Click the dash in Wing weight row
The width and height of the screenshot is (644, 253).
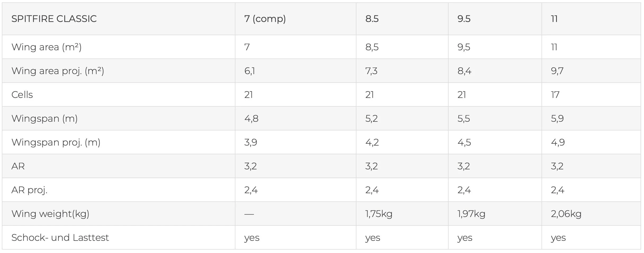pyautogui.click(x=249, y=214)
